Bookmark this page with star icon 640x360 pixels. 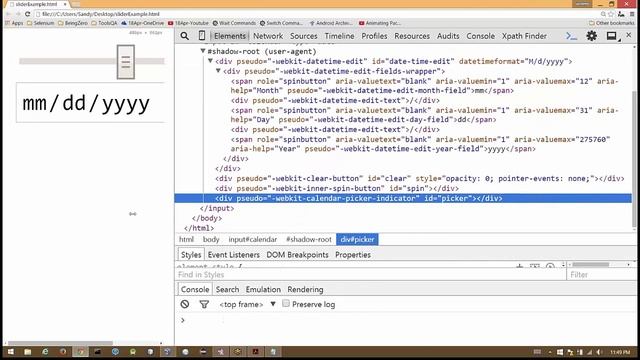(x=611, y=14)
